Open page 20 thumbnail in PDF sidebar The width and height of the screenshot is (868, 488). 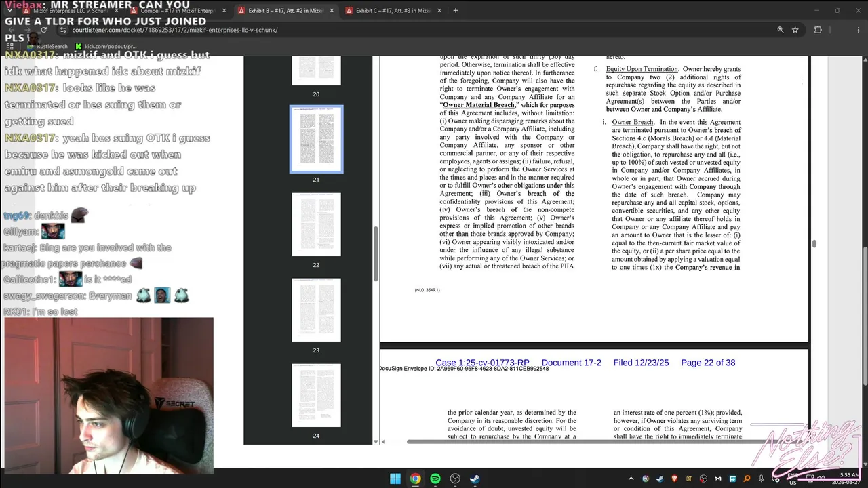[x=316, y=70]
